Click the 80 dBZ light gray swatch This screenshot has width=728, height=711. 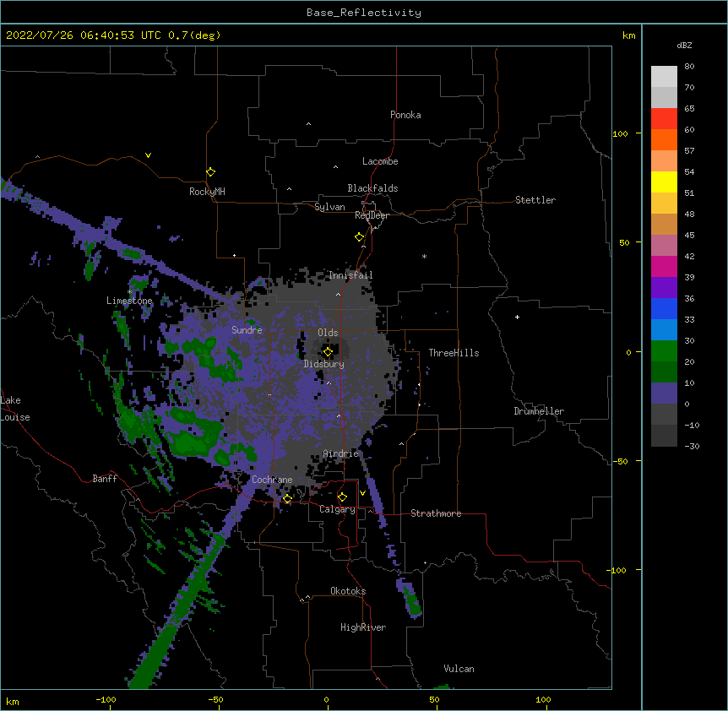[x=664, y=77]
